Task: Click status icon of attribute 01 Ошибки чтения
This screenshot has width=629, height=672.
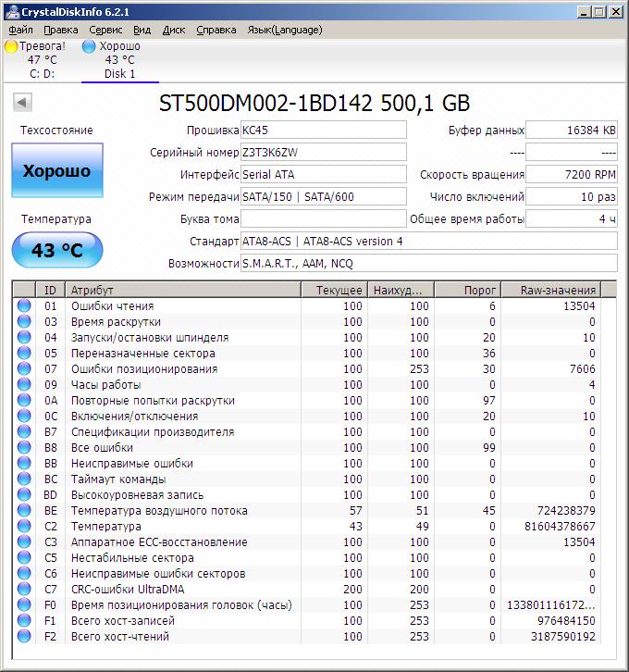Action: (24, 305)
